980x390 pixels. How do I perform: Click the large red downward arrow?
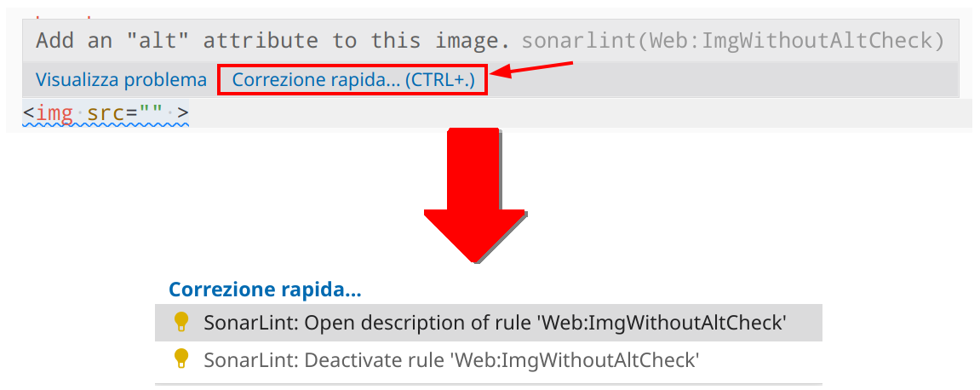coord(474,198)
